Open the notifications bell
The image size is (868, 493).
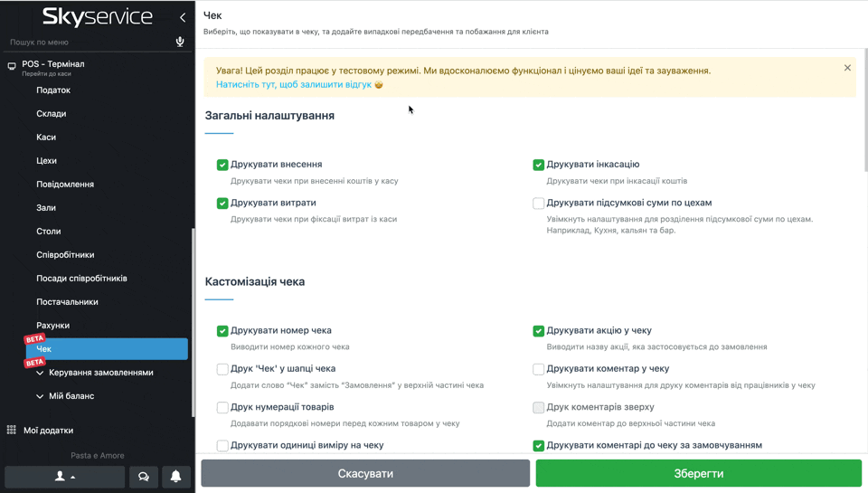(176, 477)
